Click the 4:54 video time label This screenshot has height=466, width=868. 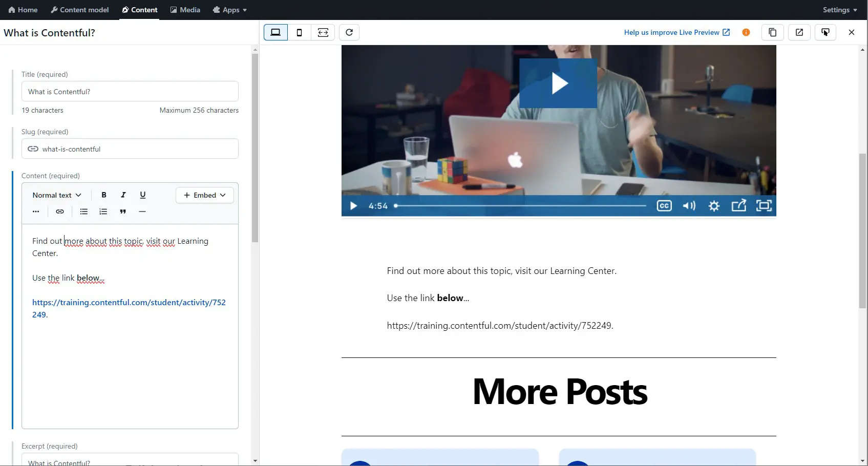pyautogui.click(x=378, y=206)
